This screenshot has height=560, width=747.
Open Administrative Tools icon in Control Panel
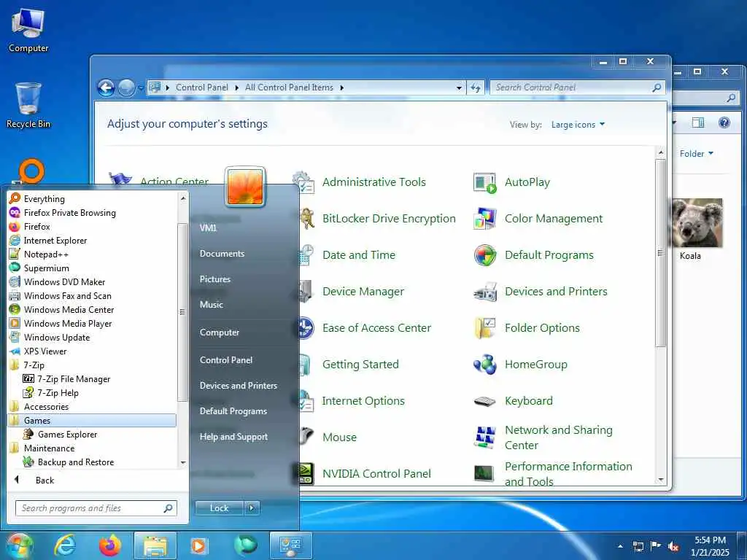click(x=305, y=182)
